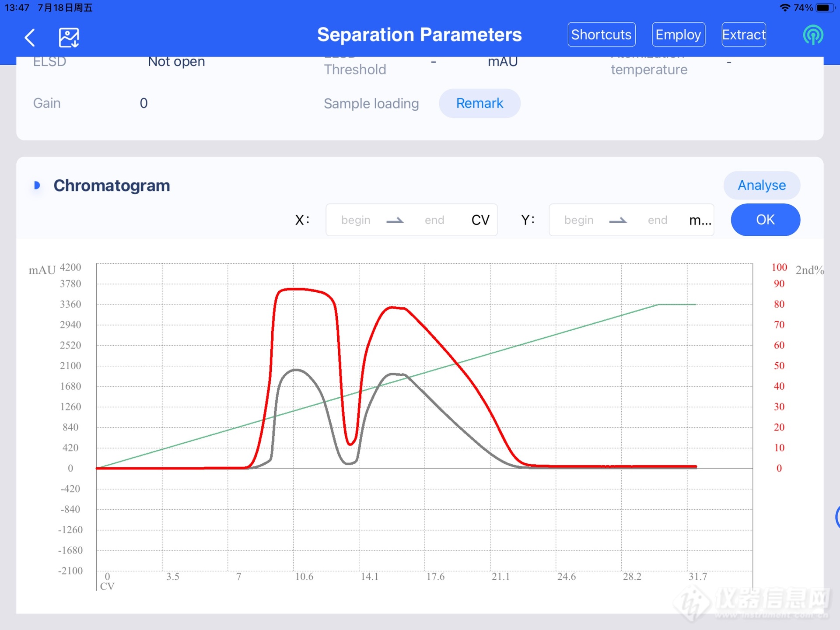Image resolution: width=840 pixels, height=630 pixels.
Task: Tap the Wi-Fi status icon
Action: (x=785, y=8)
